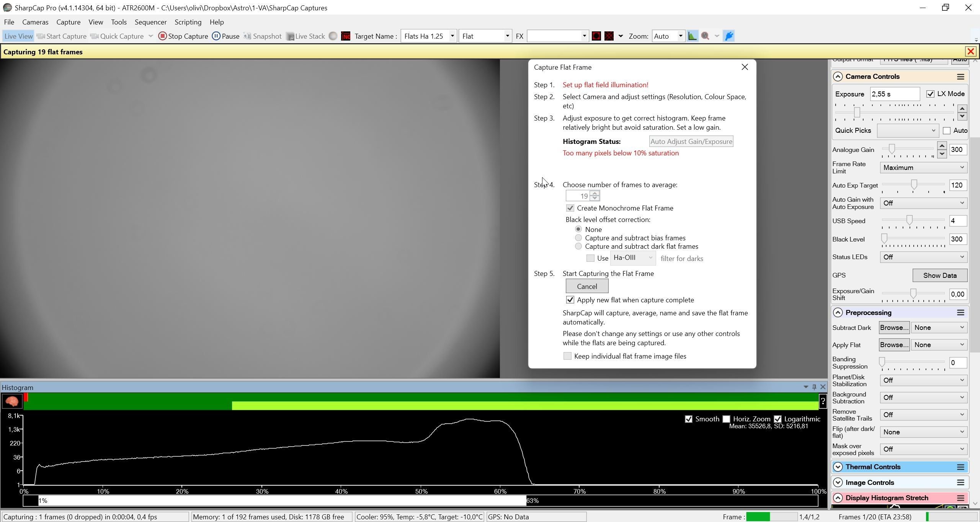This screenshot has width=980, height=522.
Task: Expand the Thermal Controls section
Action: [x=838, y=467]
